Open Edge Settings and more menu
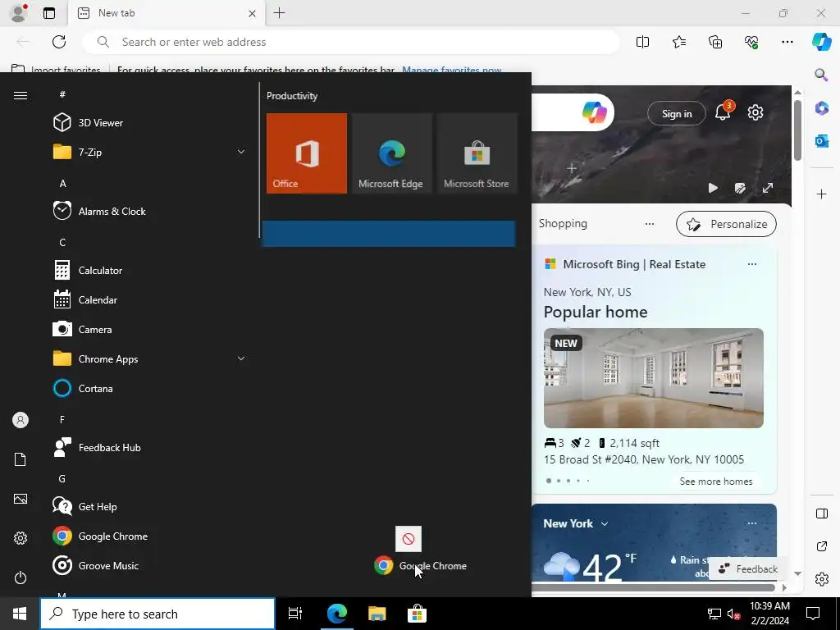This screenshot has width=840, height=630. pos(787,42)
